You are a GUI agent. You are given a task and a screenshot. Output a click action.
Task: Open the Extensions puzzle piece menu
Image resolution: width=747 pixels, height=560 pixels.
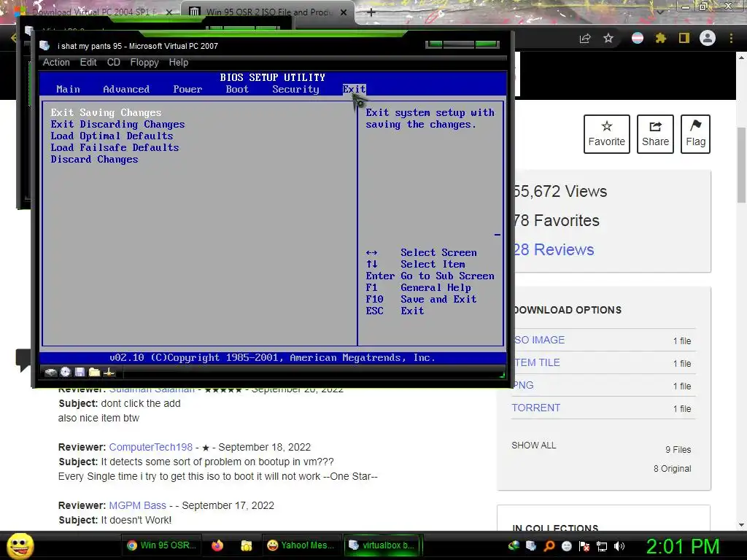661,38
